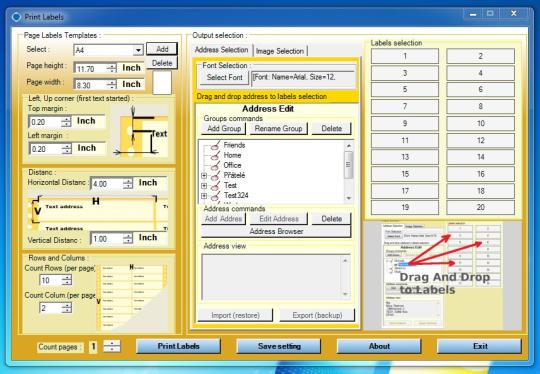Select label slot 2
The image size is (540, 374).
tap(480, 56)
